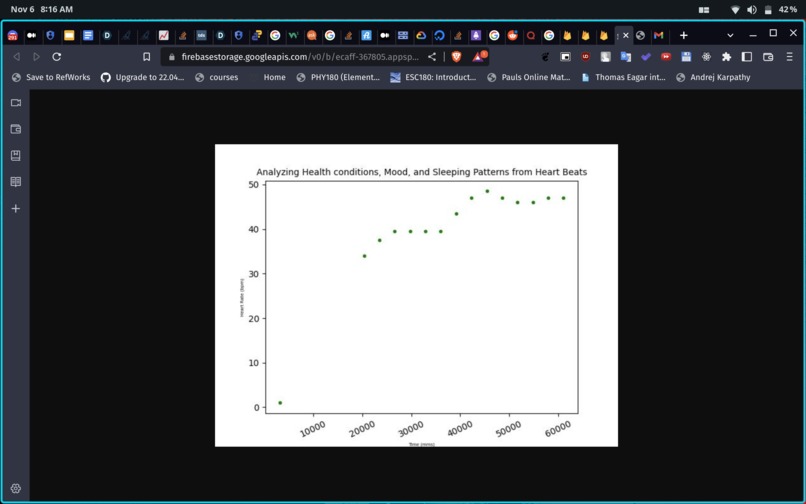Share this page link
The height and width of the screenshot is (504, 806).
point(432,57)
